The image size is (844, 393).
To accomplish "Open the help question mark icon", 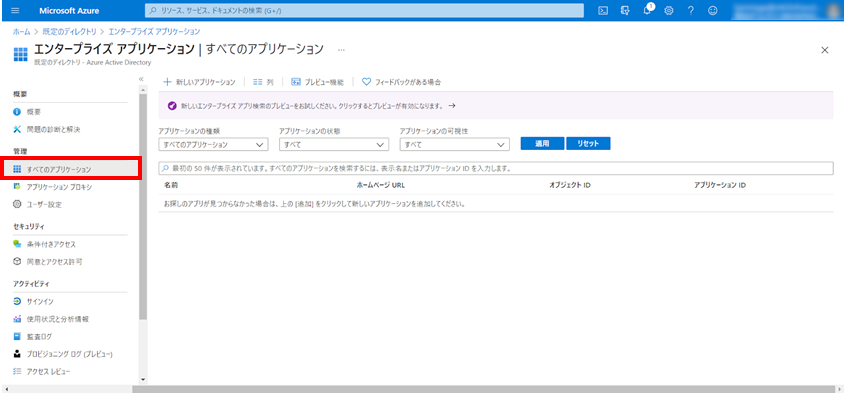I will tap(691, 11).
